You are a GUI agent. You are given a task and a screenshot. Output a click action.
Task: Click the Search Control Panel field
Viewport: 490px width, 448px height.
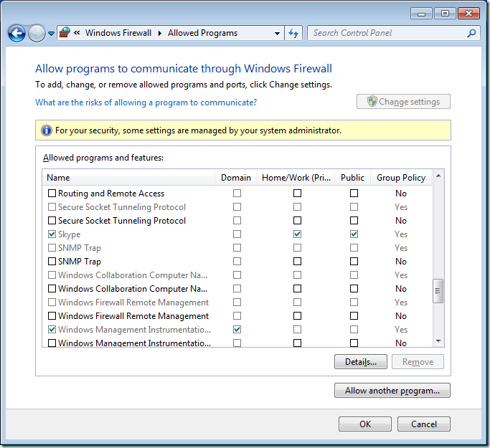tap(387, 33)
